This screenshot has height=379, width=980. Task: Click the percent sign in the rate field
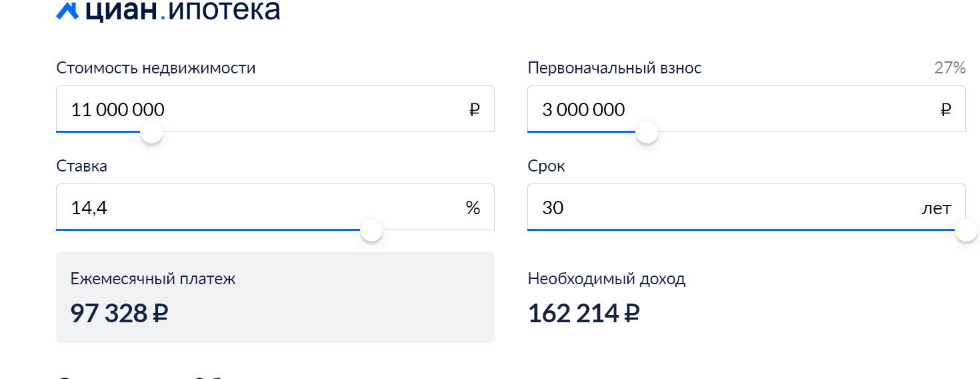click(x=473, y=208)
